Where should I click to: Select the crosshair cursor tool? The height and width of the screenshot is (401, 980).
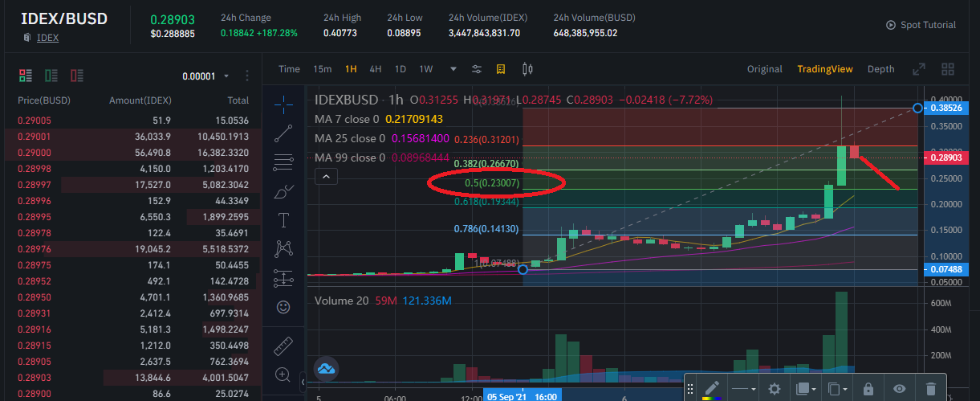pyautogui.click(x=283, y=104)
